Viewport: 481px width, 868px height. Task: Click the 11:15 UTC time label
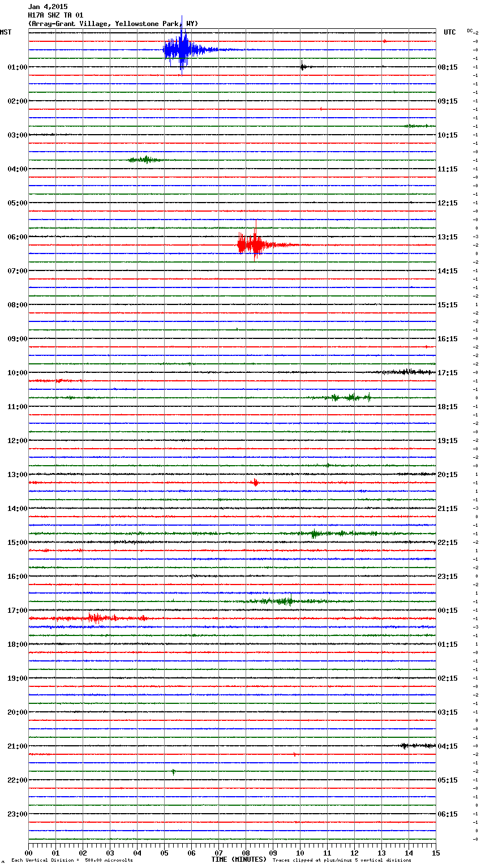[448, 169]
